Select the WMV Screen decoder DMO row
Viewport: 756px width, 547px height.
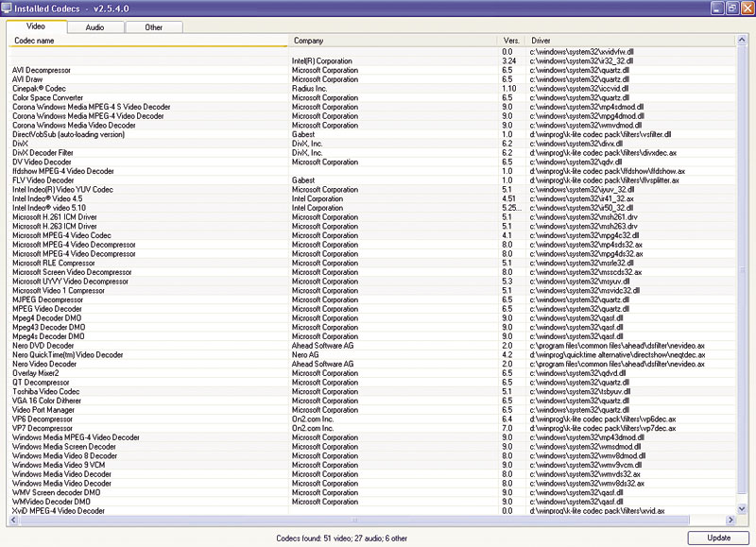pos(372,492)
